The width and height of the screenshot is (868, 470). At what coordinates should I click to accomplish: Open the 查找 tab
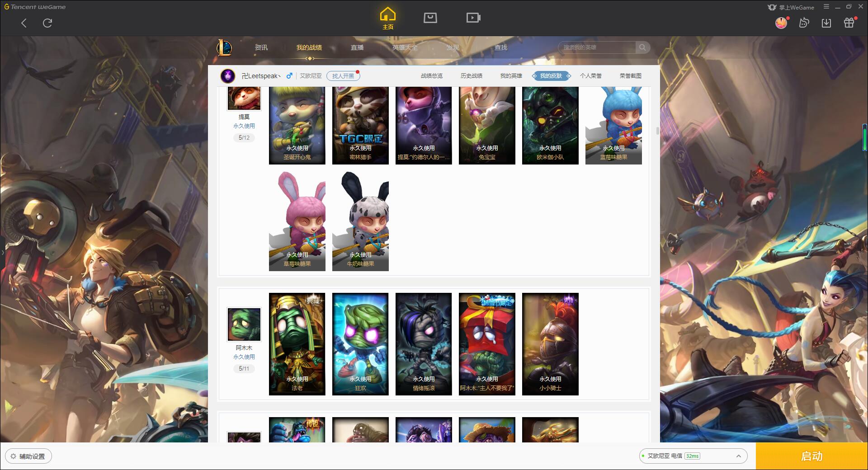(x=501, y=47)
